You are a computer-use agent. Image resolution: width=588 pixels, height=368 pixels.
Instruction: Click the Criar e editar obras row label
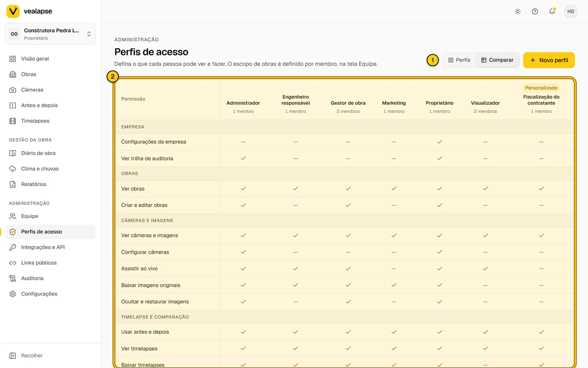pyautogui.click(x=144, y=205)
